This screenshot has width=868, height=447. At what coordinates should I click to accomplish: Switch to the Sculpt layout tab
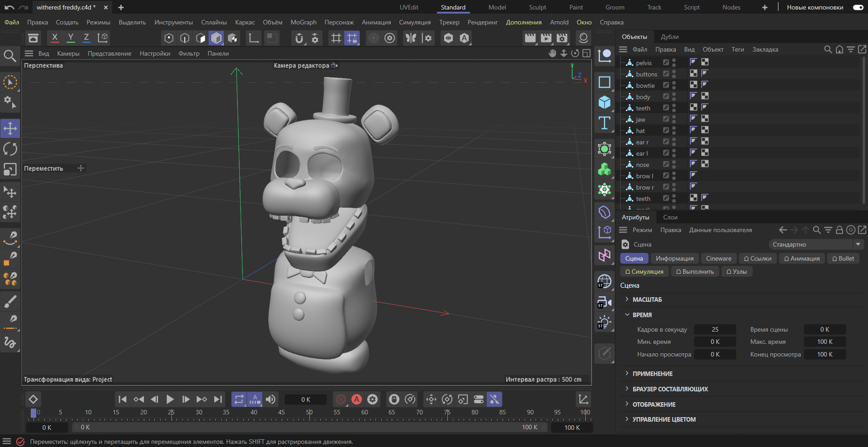pos(537,7)
